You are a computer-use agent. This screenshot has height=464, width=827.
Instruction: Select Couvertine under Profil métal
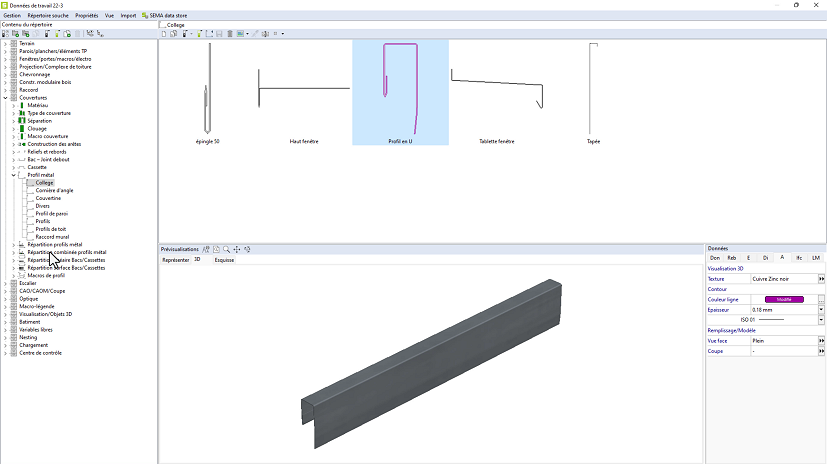(x=48, y=198)
